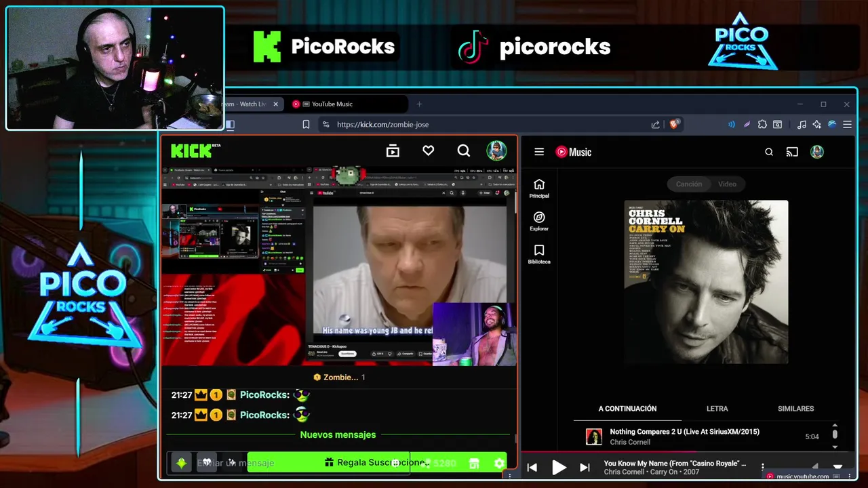Open Kick chat settings gear

point(499,463)
